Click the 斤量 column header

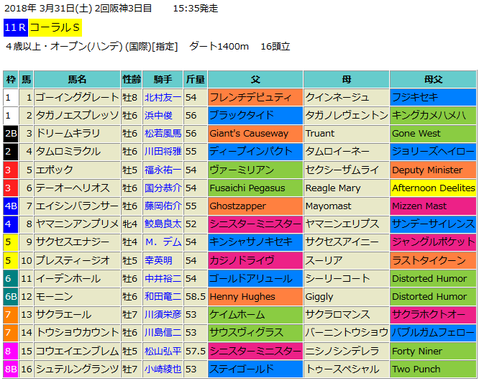point(195,79)
